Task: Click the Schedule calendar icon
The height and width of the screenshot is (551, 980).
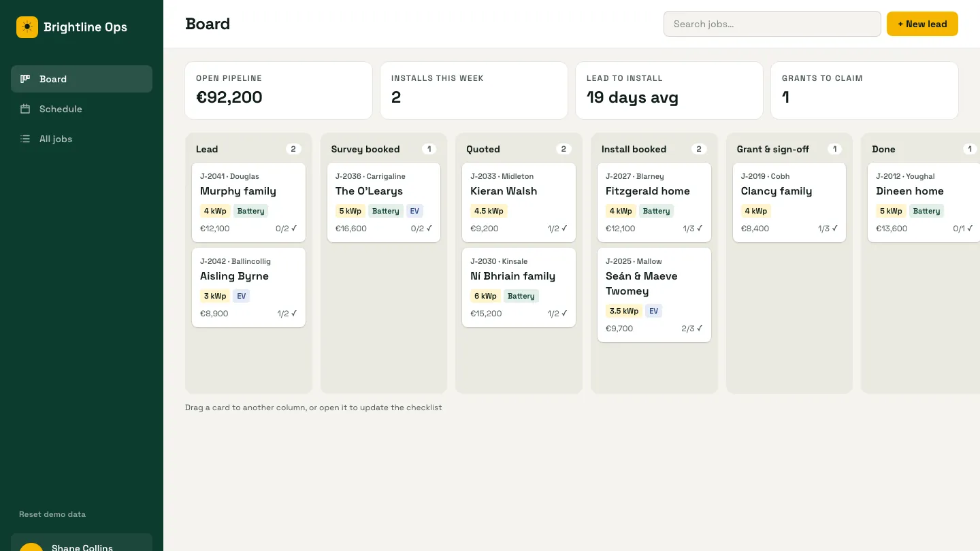Action: coord(25,109)
